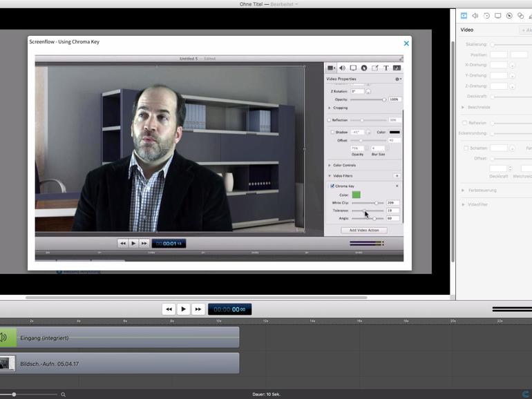Close the Using Chroma Key popup
This screenshot has width=532, height=399.
(x=406, y=43)
